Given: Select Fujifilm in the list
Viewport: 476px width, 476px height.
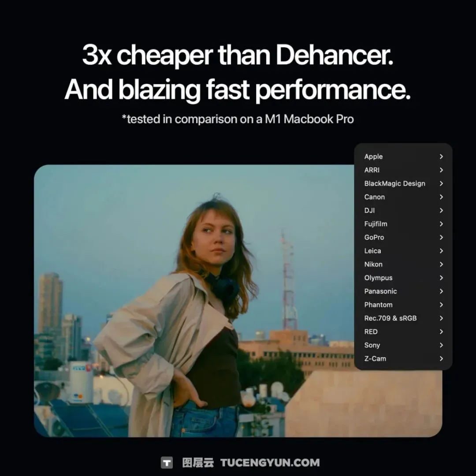Looking at the screenshot, I should (403, 224).
